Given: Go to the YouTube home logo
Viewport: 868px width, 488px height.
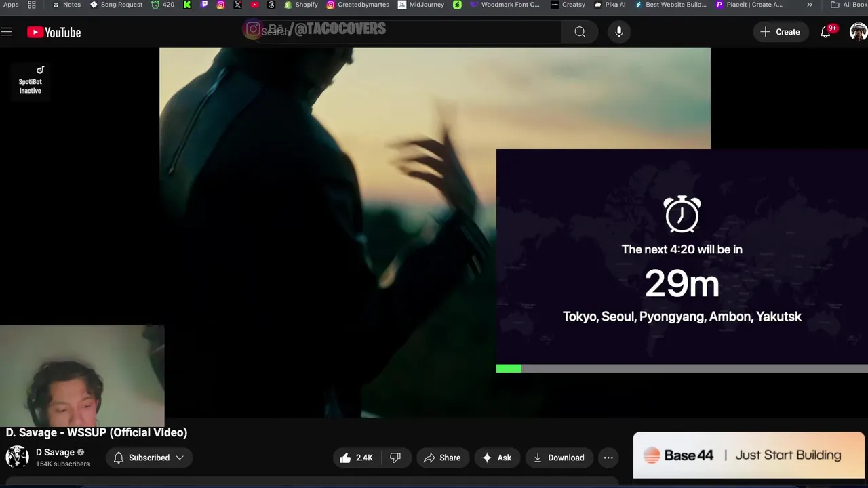Looking at the screenshot, I should (54, 32).
